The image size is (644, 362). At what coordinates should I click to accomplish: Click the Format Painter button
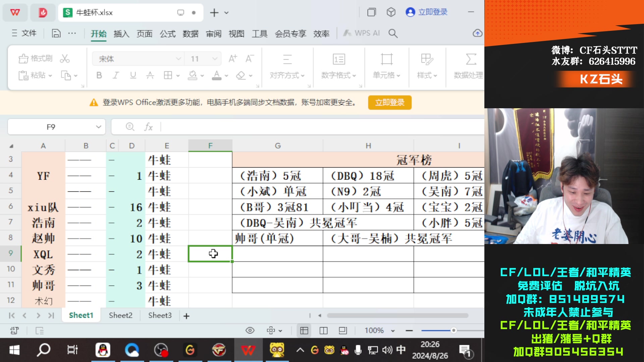pyautogui.click(x=35, y=59)
